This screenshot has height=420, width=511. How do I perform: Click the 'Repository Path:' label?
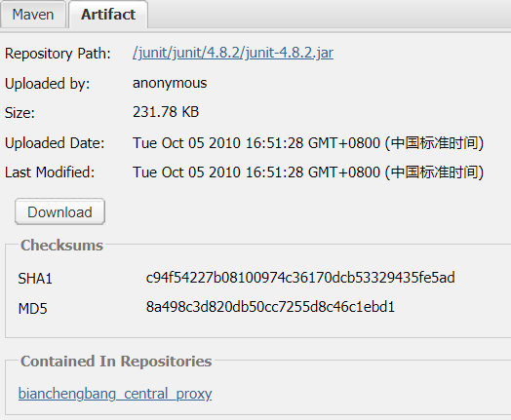tap(58, 54)
